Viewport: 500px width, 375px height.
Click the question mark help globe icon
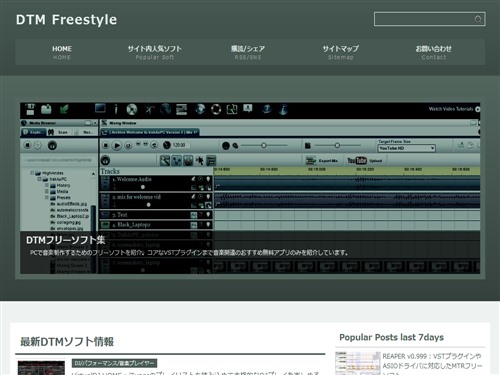[x=267, y=109]
